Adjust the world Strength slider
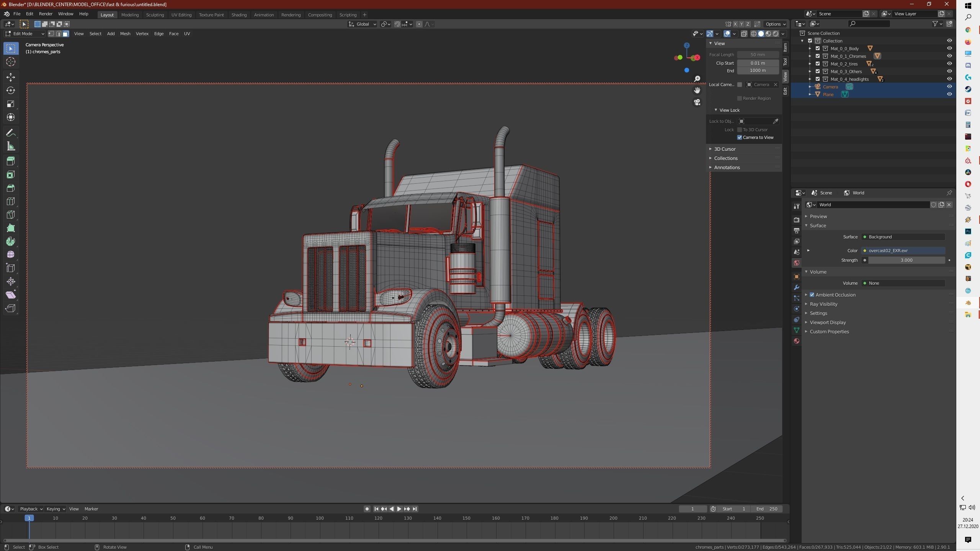The image size is (980, 551). click(906, 260)
